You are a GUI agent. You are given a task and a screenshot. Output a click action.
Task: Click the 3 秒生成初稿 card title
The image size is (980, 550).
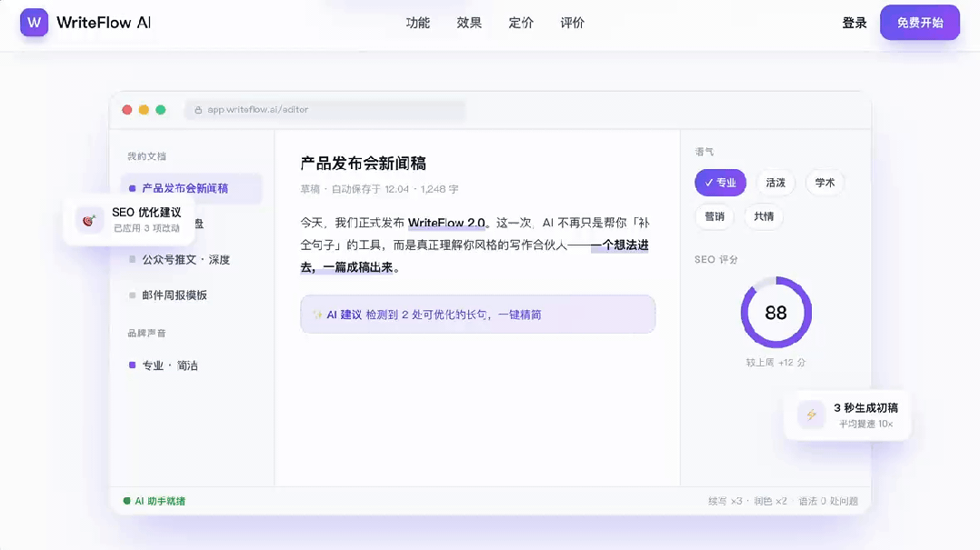[865, 407]
